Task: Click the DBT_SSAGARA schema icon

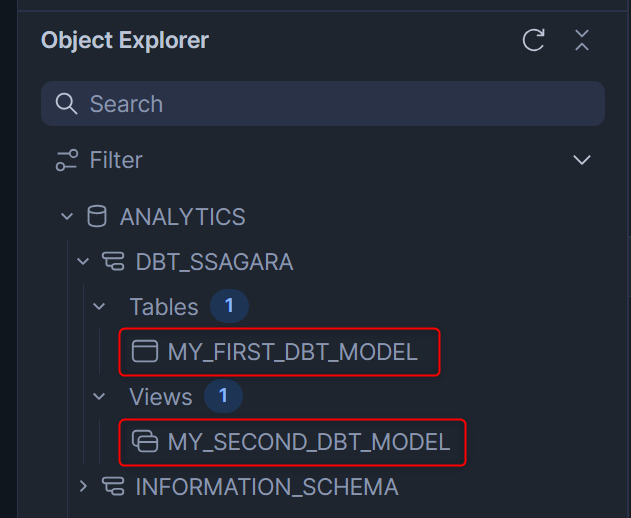Action: point(113,261)
